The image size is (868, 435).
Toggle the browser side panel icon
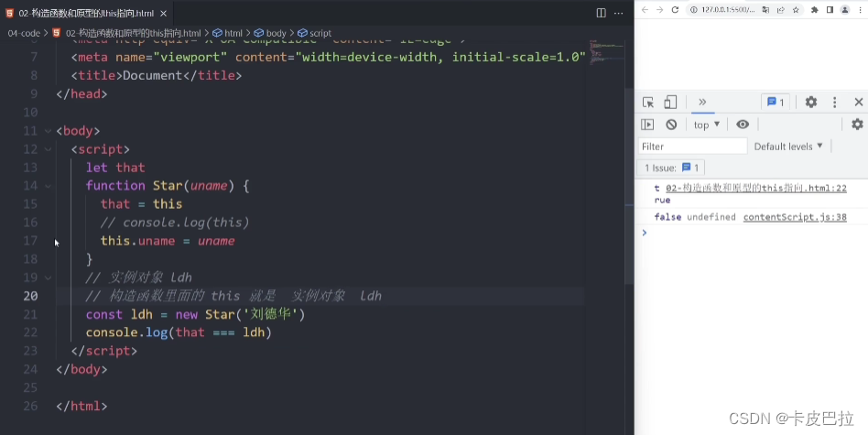point(830,10)
